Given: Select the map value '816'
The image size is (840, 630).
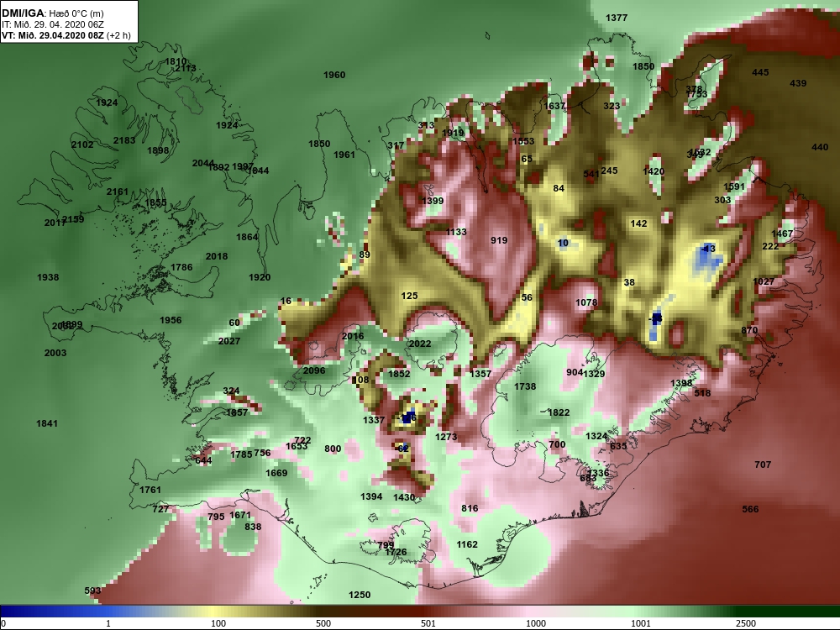Looking at the screenshot, I should tap(470, 508).
